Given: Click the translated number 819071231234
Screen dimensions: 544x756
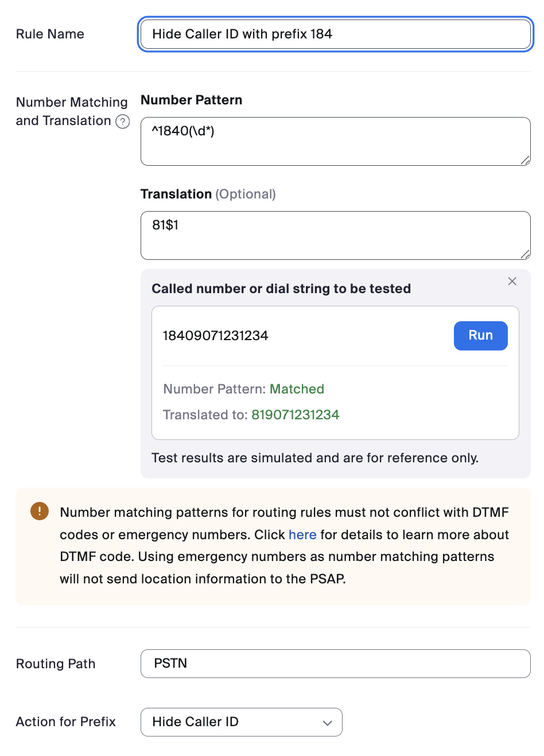Looking at the screenshot, I should click(295, 415).
